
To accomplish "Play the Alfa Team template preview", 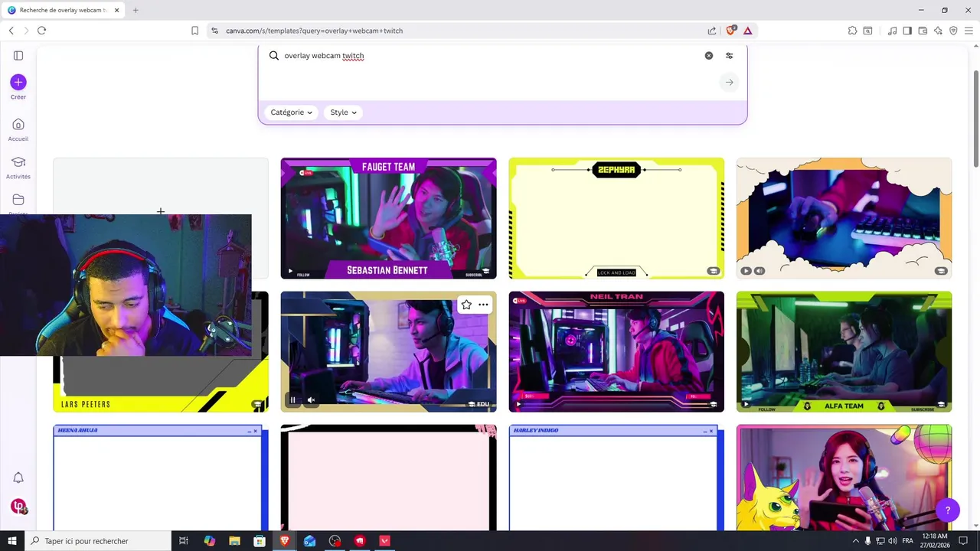I will (746, 404).
